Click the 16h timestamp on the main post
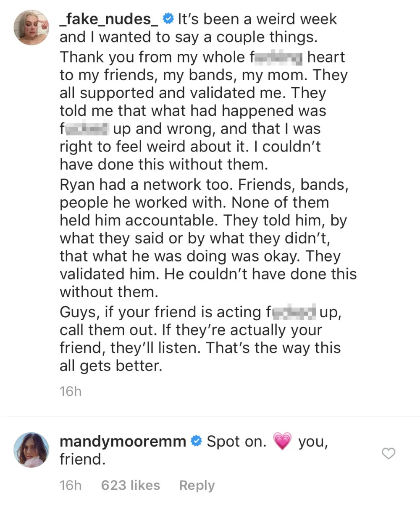 (x=70, y=391)
